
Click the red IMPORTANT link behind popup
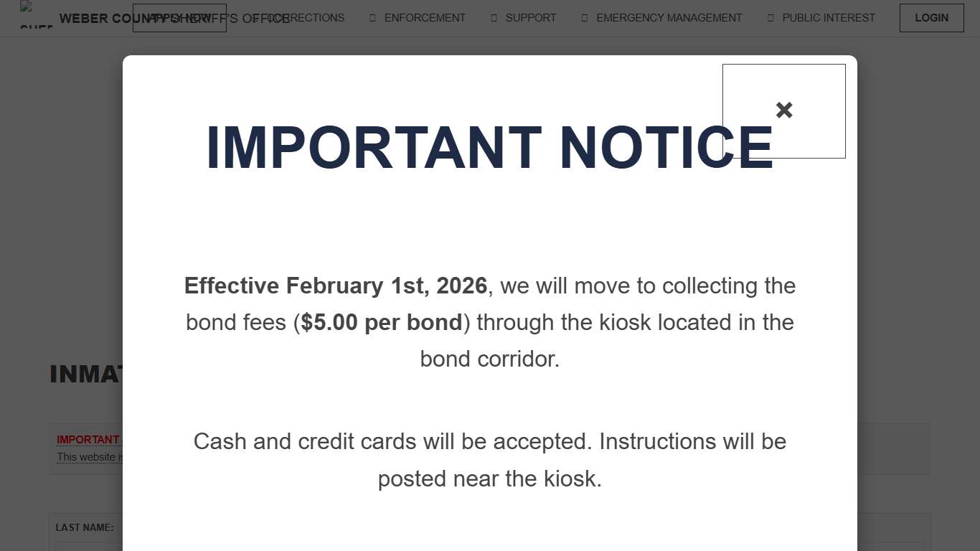point(88,439)
